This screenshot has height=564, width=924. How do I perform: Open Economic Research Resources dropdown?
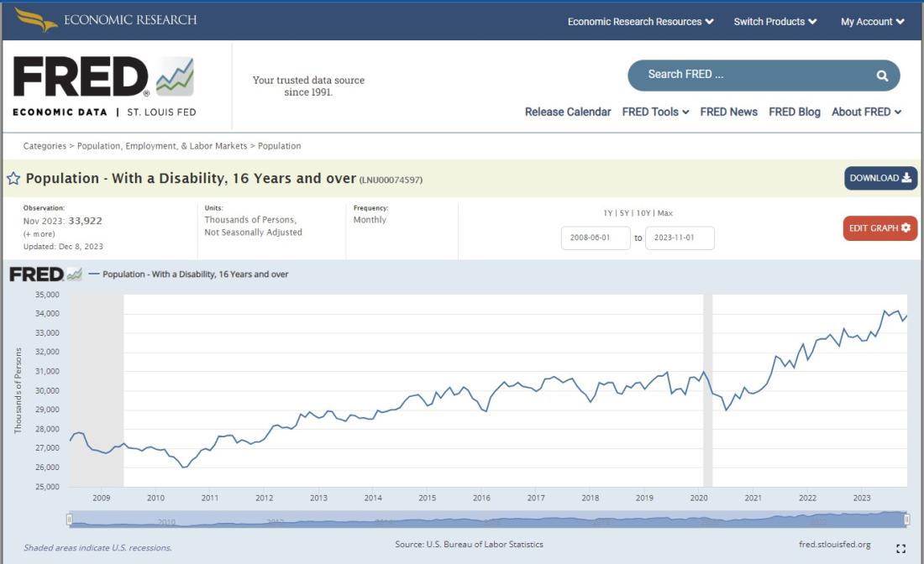point(641,22)
